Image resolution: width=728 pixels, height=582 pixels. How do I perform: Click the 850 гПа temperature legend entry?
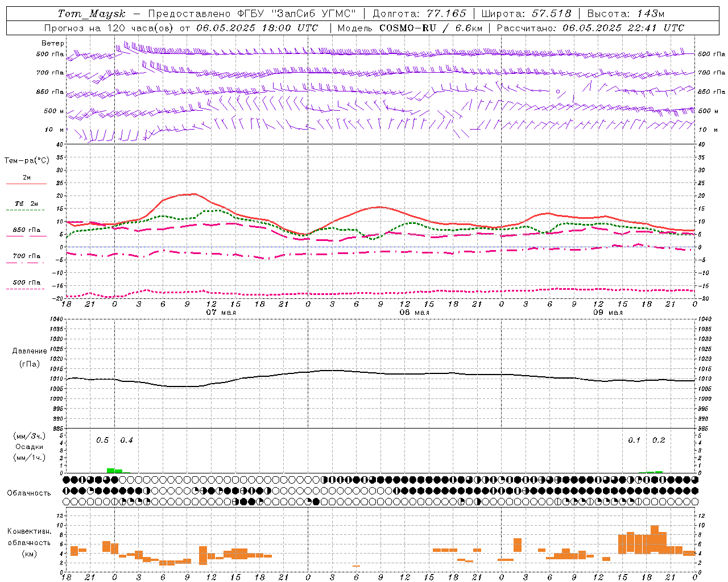pyautogui.click(x=26, y=230)
